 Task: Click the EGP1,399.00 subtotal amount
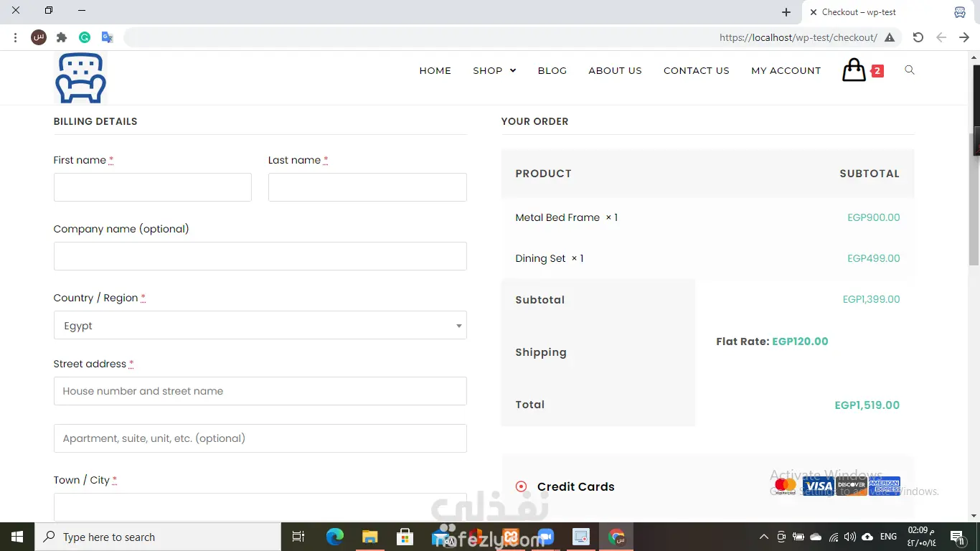[x=871, y=299]
